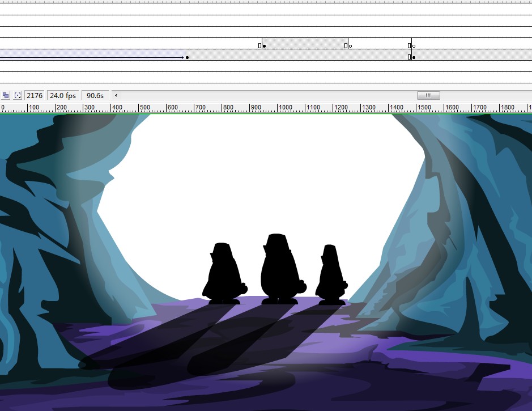Viewport: 532px width, 411px height.
Task: Click the motion tween arrow span
Action: tap(91, 57)
